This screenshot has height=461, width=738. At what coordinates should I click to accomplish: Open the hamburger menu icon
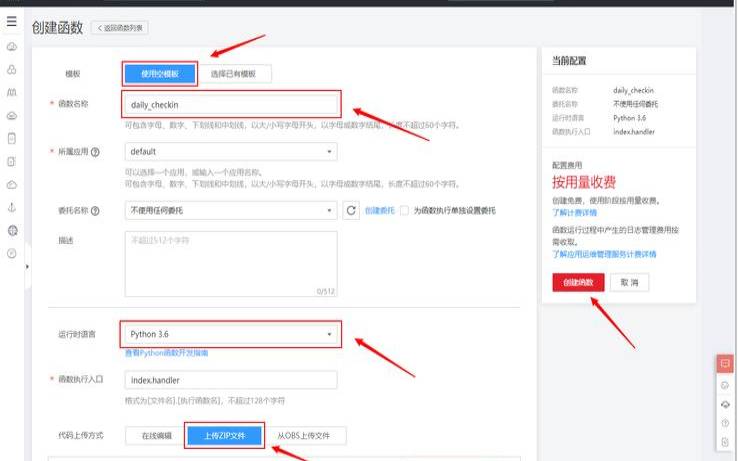point(11,21)
